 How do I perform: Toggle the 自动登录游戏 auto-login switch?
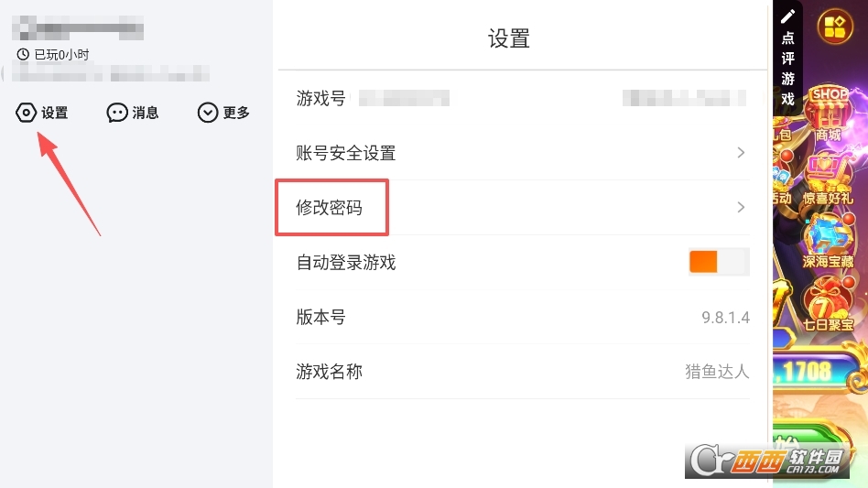[719, 263]
